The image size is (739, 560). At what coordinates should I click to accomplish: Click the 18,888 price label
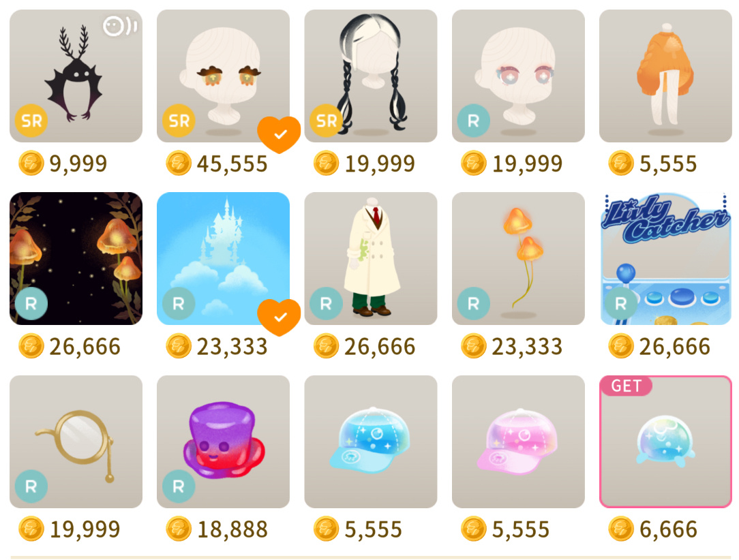click(x=232, y=529)
